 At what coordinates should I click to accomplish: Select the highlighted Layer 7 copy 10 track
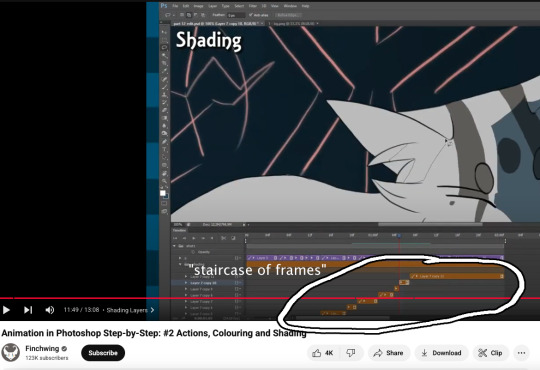click(207, 283)
